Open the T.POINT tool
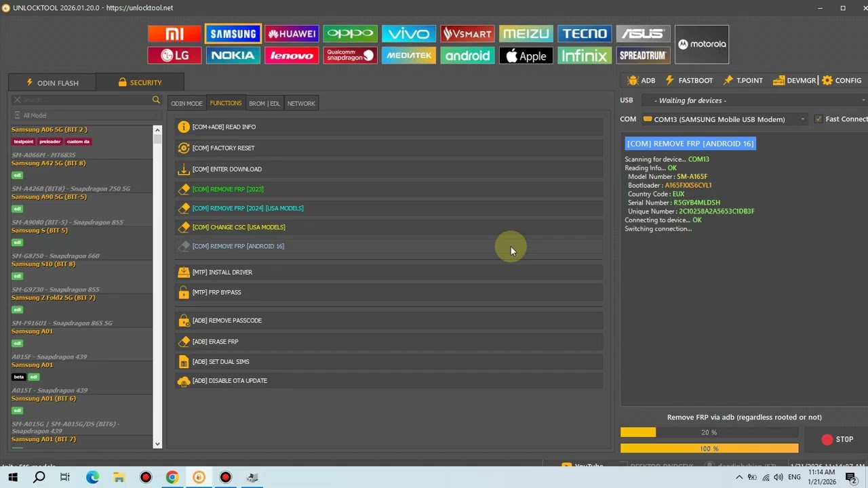 point(743,81)
